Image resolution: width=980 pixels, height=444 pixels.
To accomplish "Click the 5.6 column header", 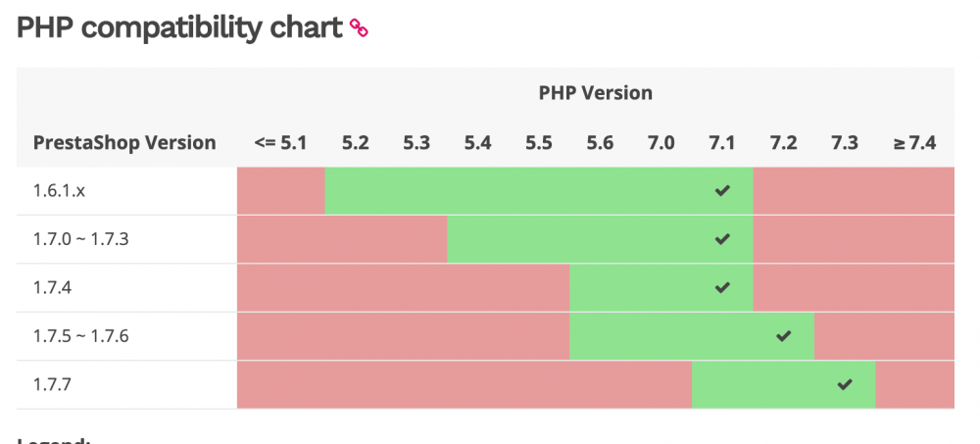I will (600, 142).
